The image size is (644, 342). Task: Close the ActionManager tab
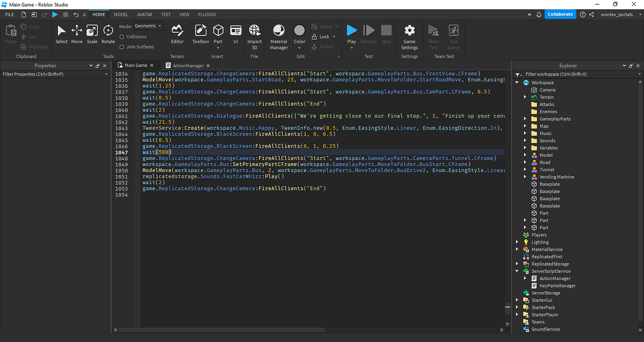pyautogui.click(x=208, y=66)
